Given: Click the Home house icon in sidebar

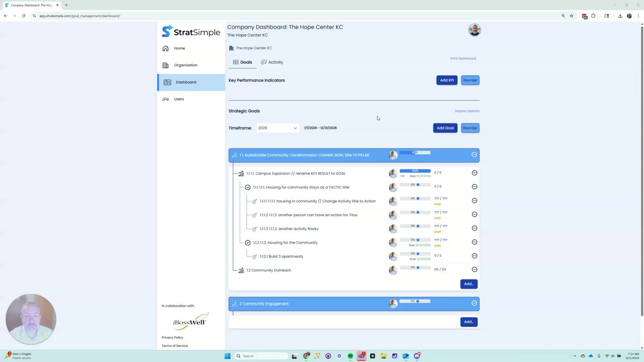Looking at the screenshot, I should [x=166, y=48].
